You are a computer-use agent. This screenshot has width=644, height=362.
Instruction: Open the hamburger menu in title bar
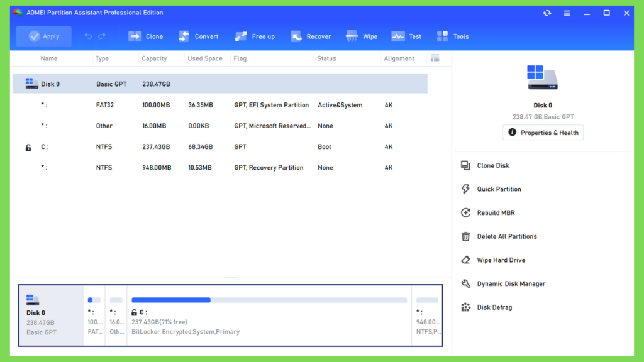click(567, 13)
